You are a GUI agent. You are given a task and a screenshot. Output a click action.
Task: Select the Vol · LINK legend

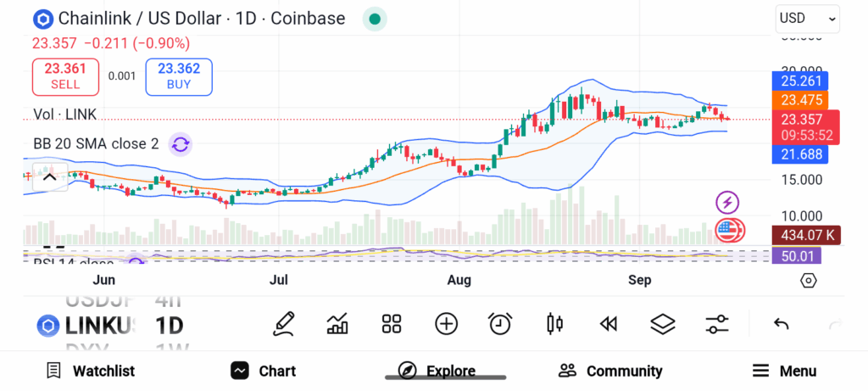click(x=65, y=115)
